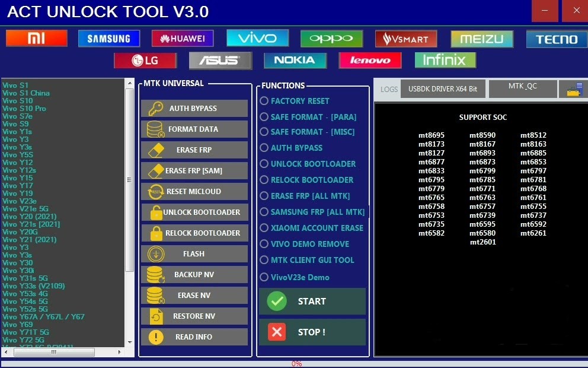The image size is (588, 368).
Task: Click the START button
Action: tap(312, 301)
